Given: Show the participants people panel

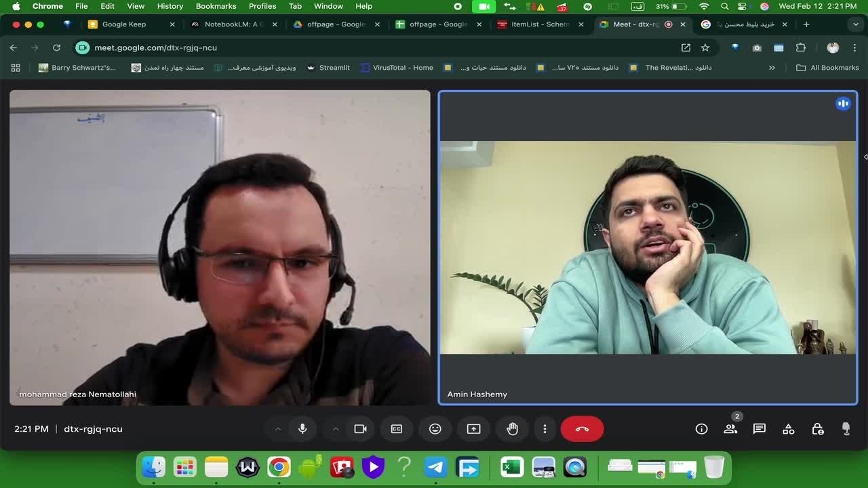Looking at the screenshot, I should click(730, 429).
